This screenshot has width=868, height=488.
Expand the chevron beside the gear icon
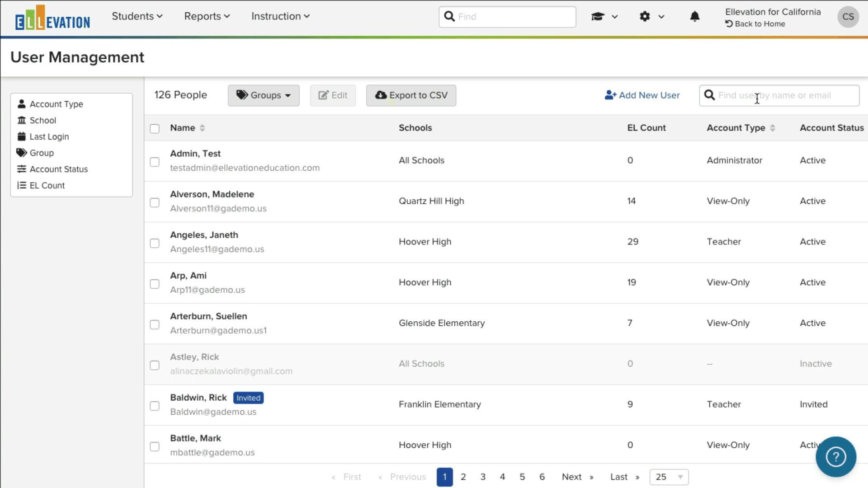(x=661, y=17)
